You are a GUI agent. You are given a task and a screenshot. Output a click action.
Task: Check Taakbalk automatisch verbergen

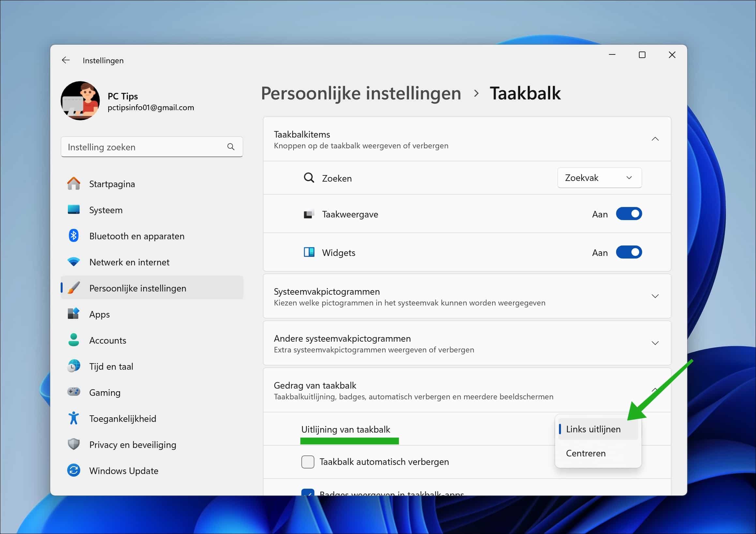click(308, 462)
